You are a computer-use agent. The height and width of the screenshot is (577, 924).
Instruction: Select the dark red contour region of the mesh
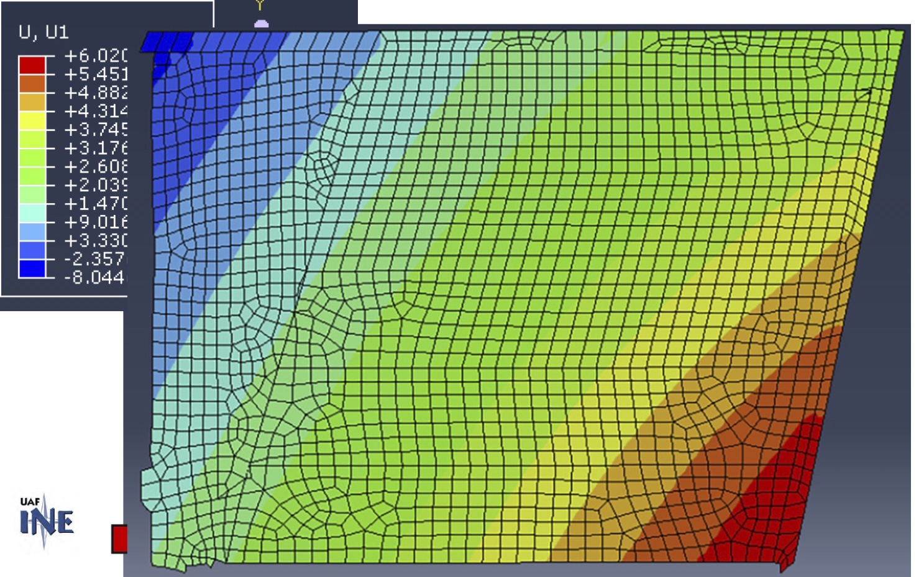pos(771,497)
